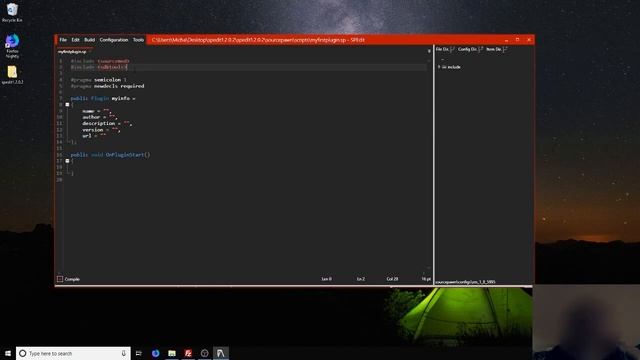Open the red FileZilla taskbar icon
Viewport: 640px width, 360px height.
pos(188,353)
